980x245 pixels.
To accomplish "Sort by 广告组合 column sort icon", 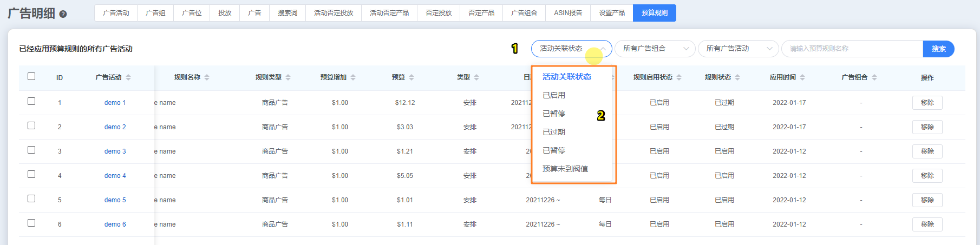I will [874, 77].
